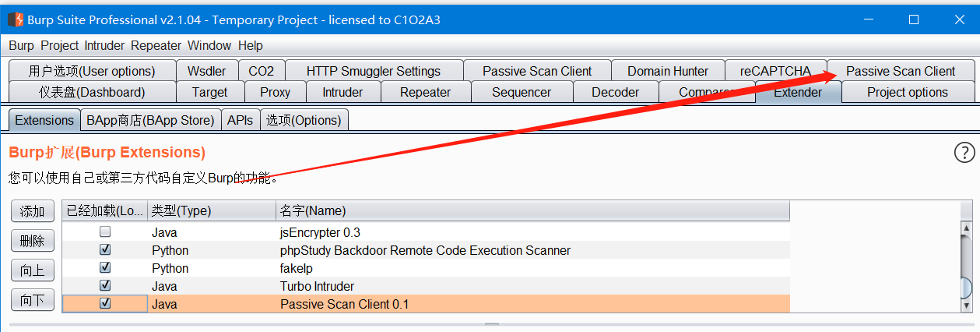
Task: Select the Turbo Intruder extension name
Action: [318, 286]
